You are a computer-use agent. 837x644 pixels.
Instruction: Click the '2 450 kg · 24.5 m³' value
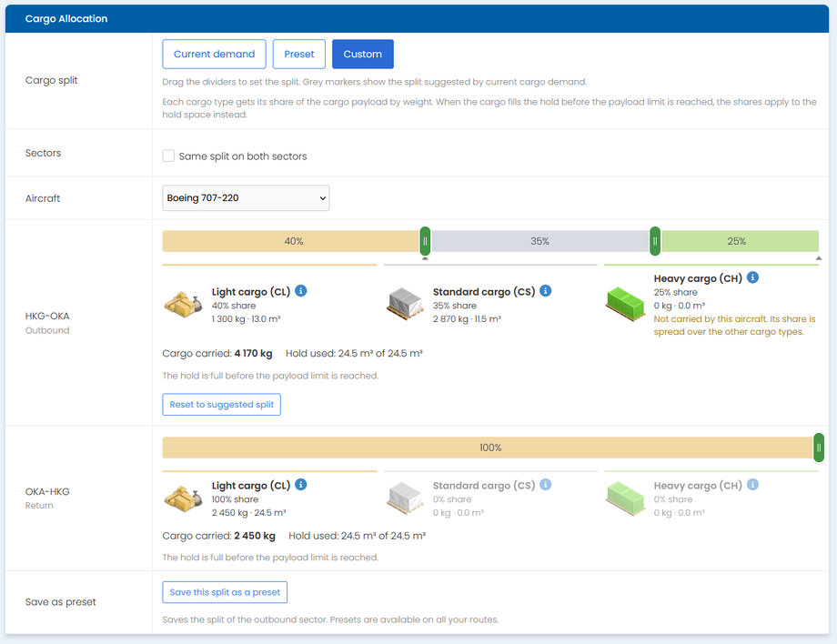point(248,513)
